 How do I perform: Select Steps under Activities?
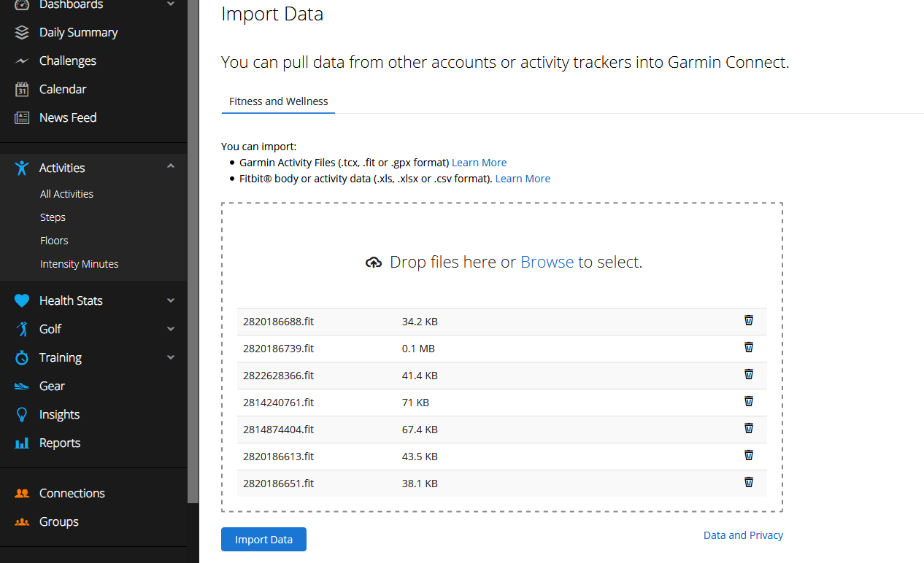point(53,217)
